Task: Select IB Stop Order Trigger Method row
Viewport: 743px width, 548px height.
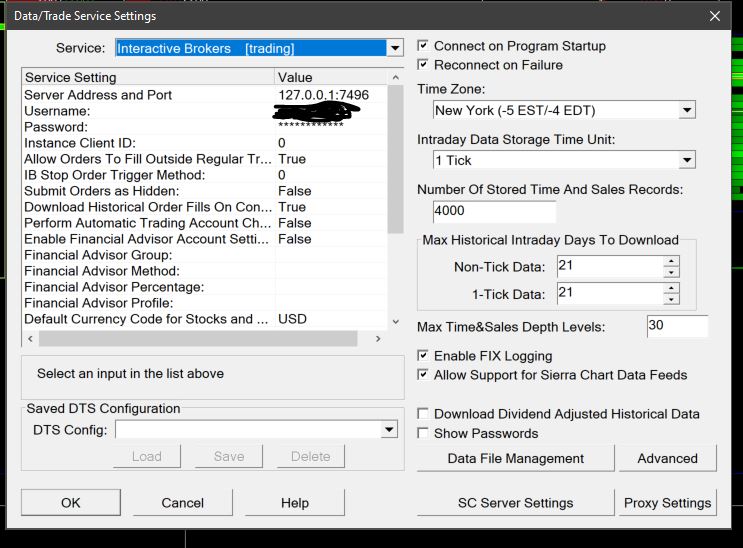Action: (x=204, y=175)
